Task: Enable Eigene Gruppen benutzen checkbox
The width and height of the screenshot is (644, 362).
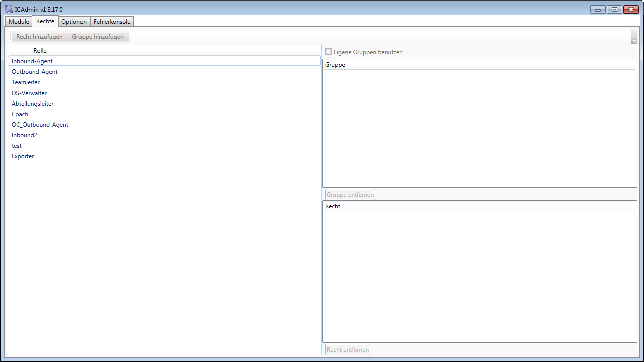Action: click(329, 52)
